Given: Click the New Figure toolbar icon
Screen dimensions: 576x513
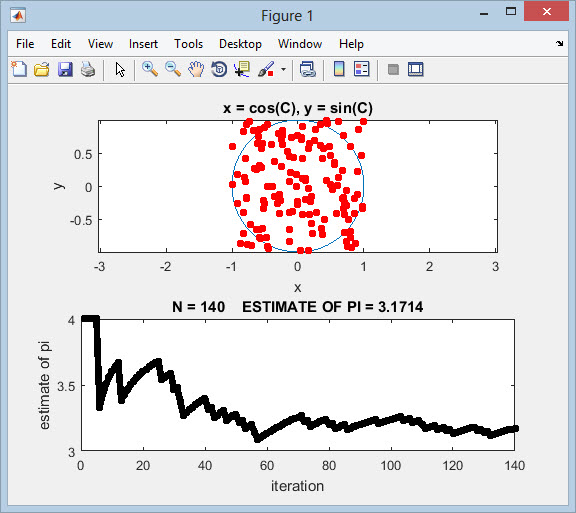Looking at the screenshot, I should pyautogui.click(x=19, y=69).
